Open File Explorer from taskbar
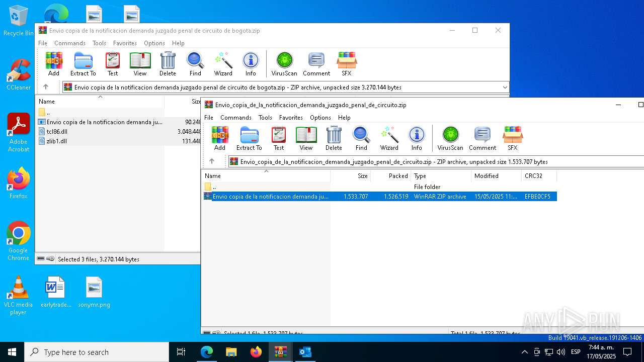Screen dimensions: 644x362 (x=231, y=352)
